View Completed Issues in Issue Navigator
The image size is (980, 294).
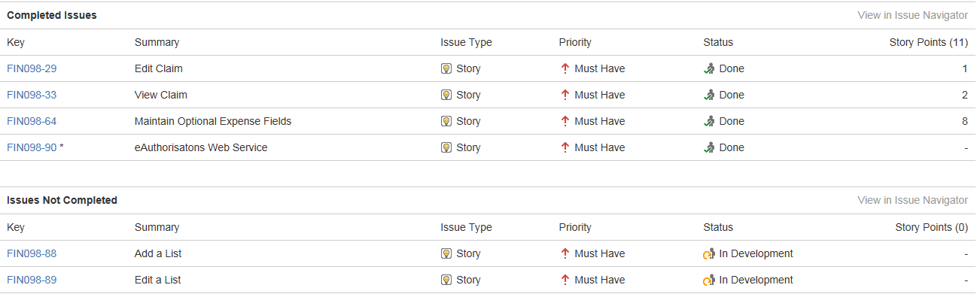[912, 15]
